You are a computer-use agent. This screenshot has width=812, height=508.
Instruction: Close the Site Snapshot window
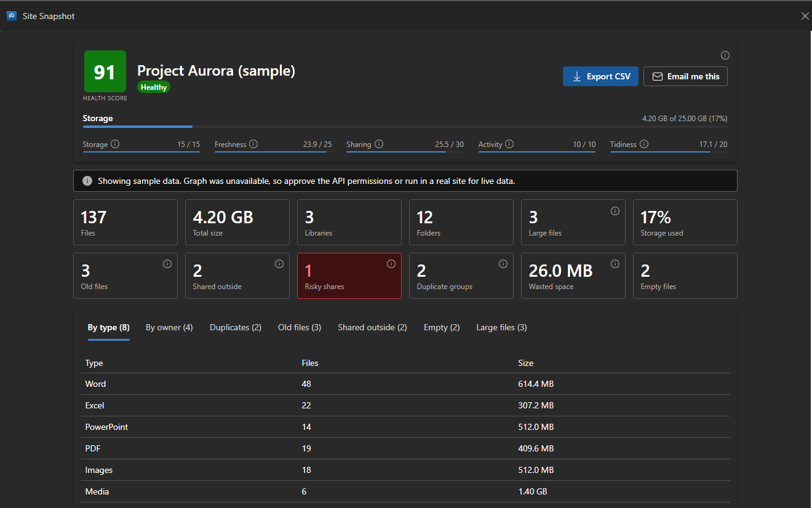click(x=805, y=16)
